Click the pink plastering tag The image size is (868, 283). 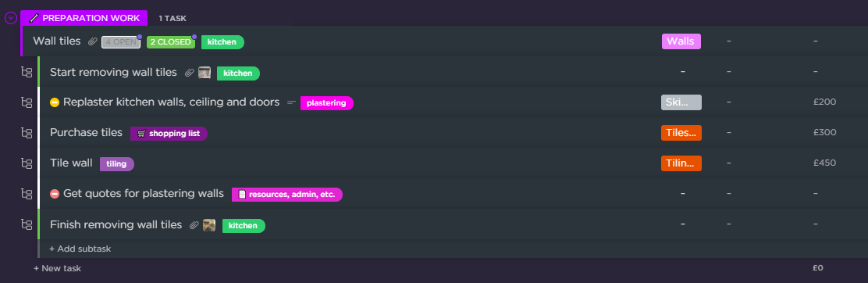[326, 102]
